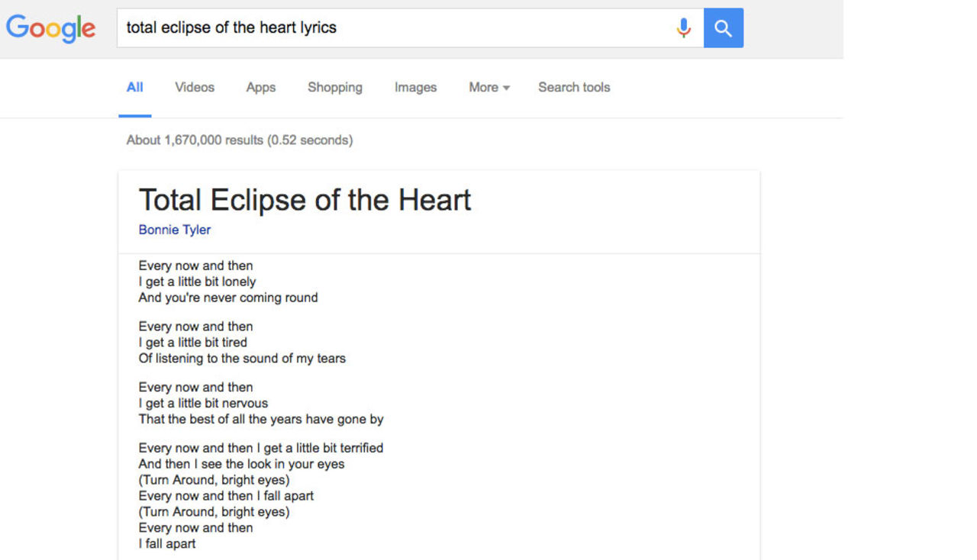Viewport: 977px width, 560px height.
Task: Click the first '(Turn Around, bright eyes)' line
Action: pos(214,480)
